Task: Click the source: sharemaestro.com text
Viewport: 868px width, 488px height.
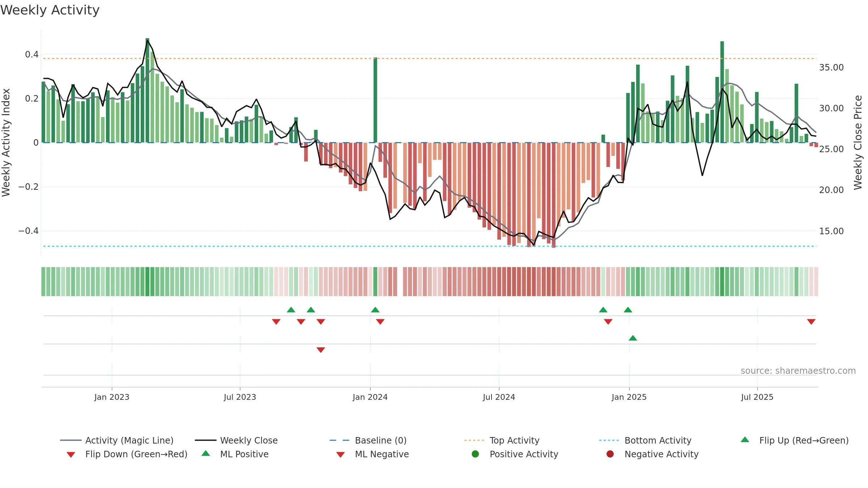Action: tap(798, 371)
